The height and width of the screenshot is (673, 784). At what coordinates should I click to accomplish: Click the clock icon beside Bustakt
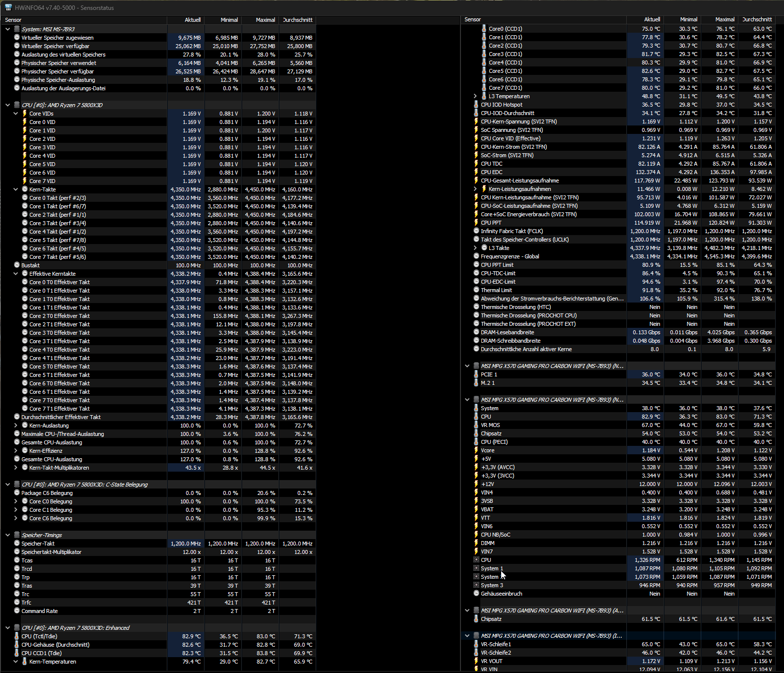[x=17, y=265]
